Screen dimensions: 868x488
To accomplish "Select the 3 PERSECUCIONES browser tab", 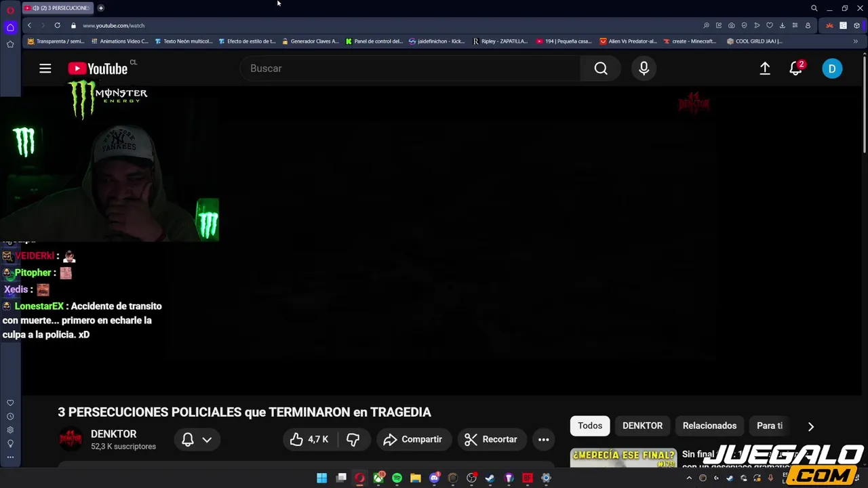I will [x=58, y=8].
